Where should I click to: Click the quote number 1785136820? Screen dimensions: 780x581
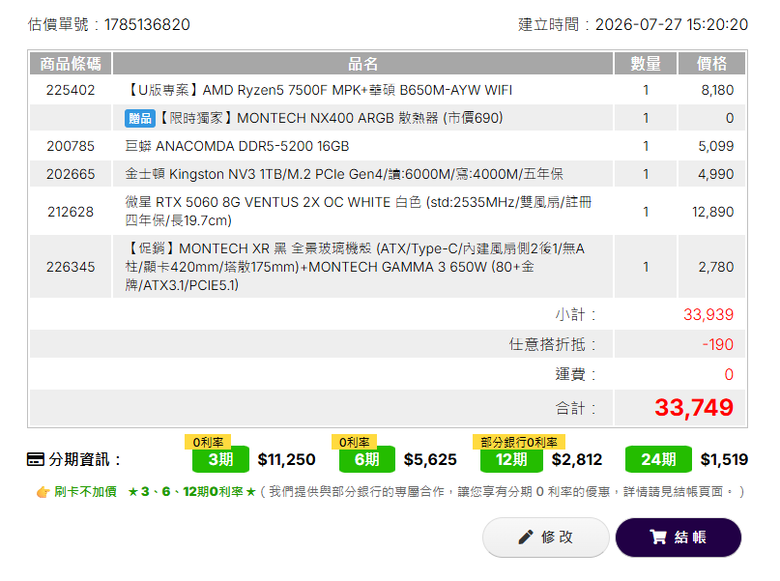[x=147, y=24]
